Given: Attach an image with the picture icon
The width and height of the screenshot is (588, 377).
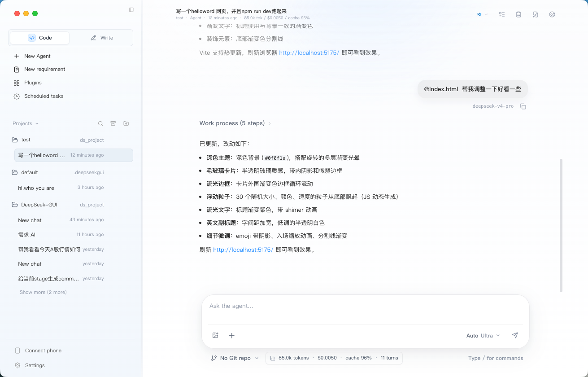Looking at the screenshot, I should coord(215,335).
